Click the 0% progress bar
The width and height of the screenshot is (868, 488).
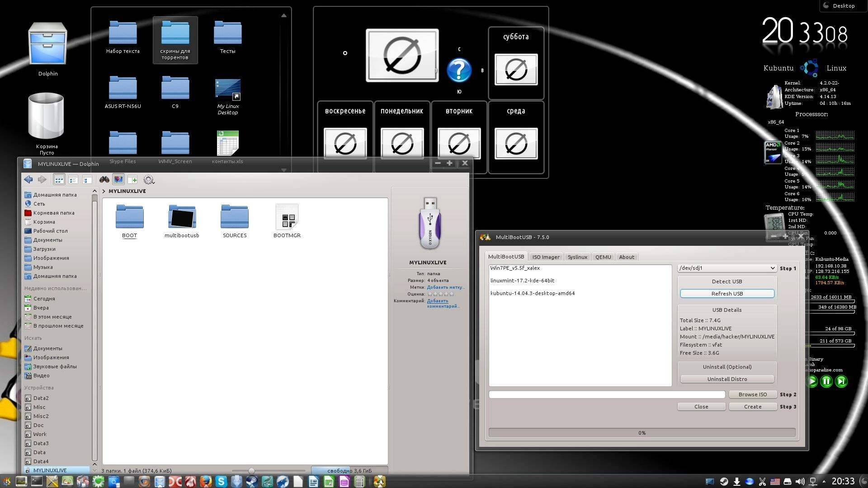tap(642, 433)
